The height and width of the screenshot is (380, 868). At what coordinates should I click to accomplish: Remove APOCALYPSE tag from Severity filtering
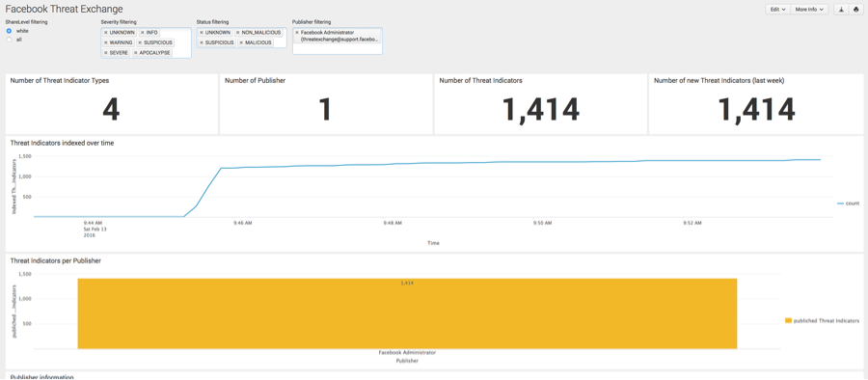[x=136, y=53]
